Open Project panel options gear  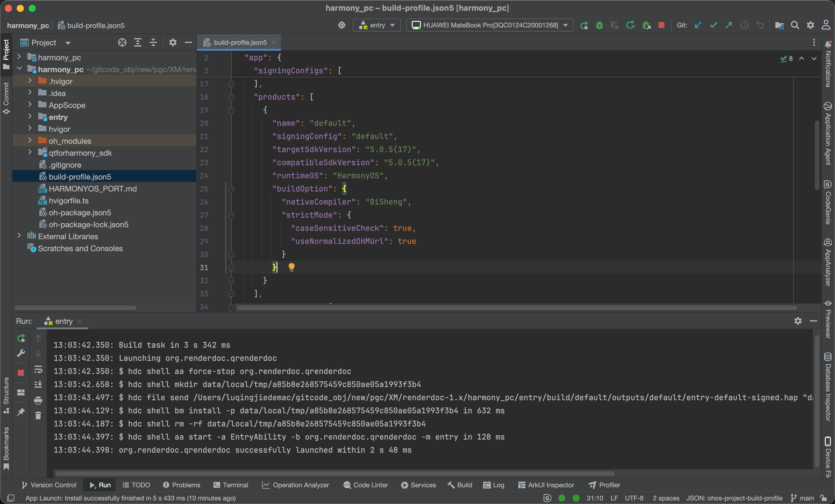(x=173, y=43)
